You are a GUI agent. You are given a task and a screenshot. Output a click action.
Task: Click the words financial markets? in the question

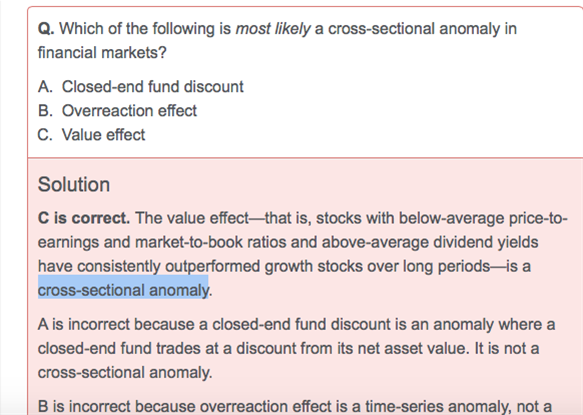pyautogui.click(x=102, y=53)
